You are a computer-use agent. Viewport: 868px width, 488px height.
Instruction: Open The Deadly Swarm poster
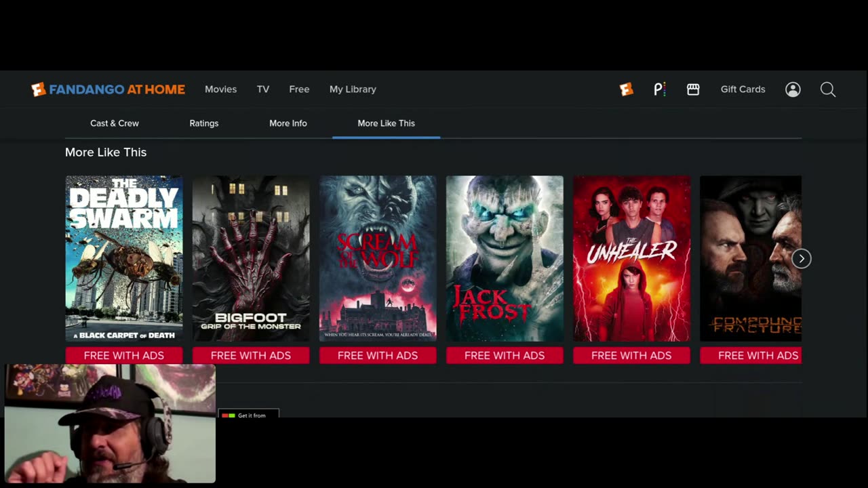tap(124, 258)
